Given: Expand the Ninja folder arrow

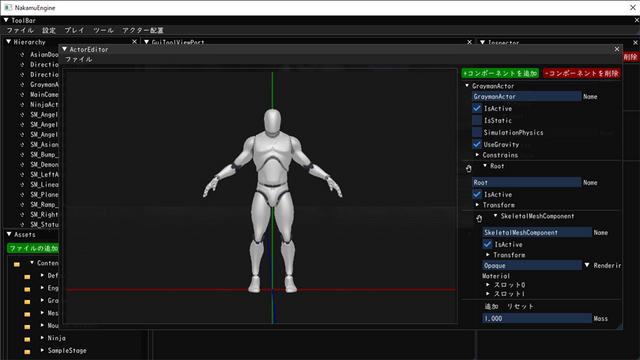Looking at the screenshot, I should (42, 338).
